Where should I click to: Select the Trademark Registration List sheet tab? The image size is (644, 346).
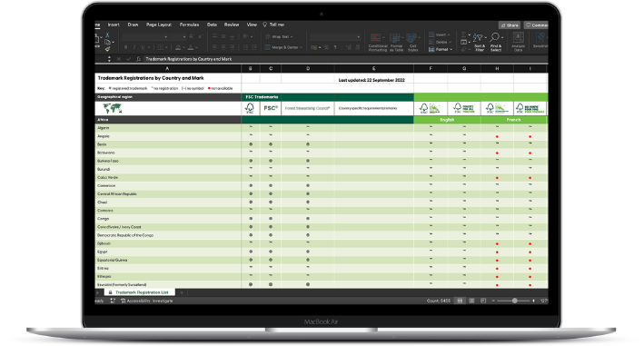point(140,292)
